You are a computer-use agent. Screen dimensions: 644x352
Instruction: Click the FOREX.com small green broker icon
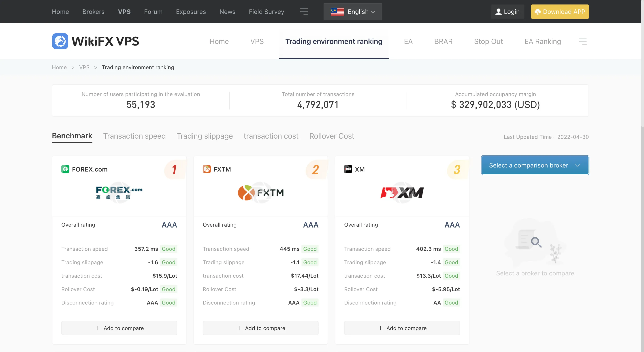click(65, 169)
